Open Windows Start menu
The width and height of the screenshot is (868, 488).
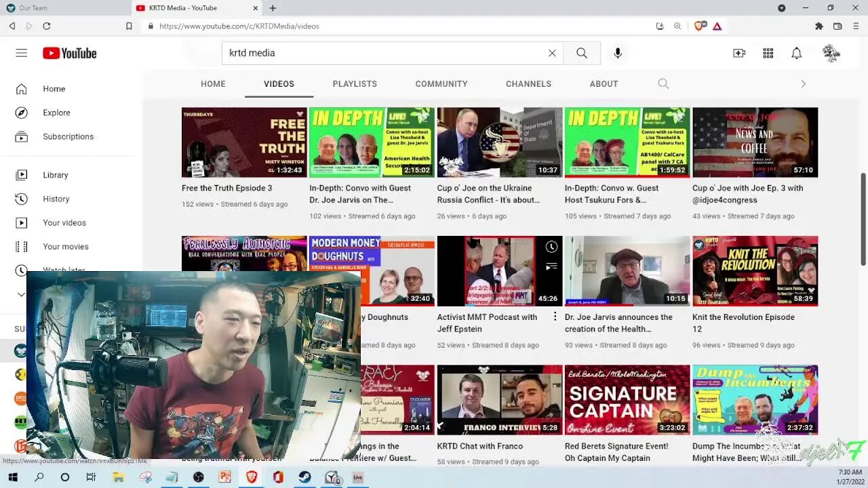tap(13, 477)
